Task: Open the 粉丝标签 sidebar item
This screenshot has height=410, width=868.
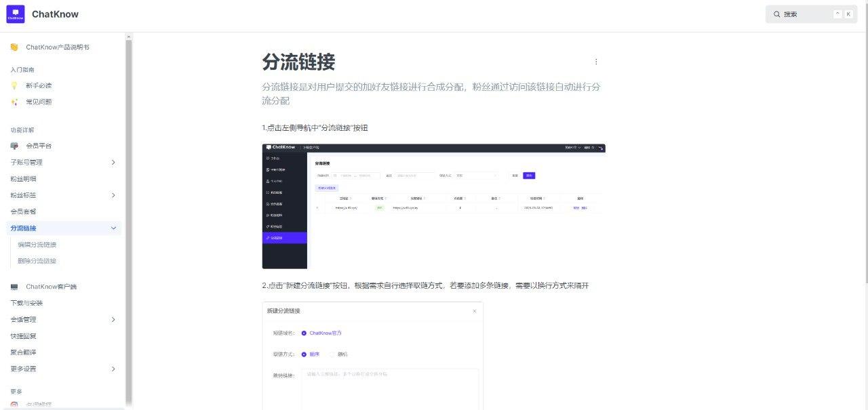Action: click(64, 195)
